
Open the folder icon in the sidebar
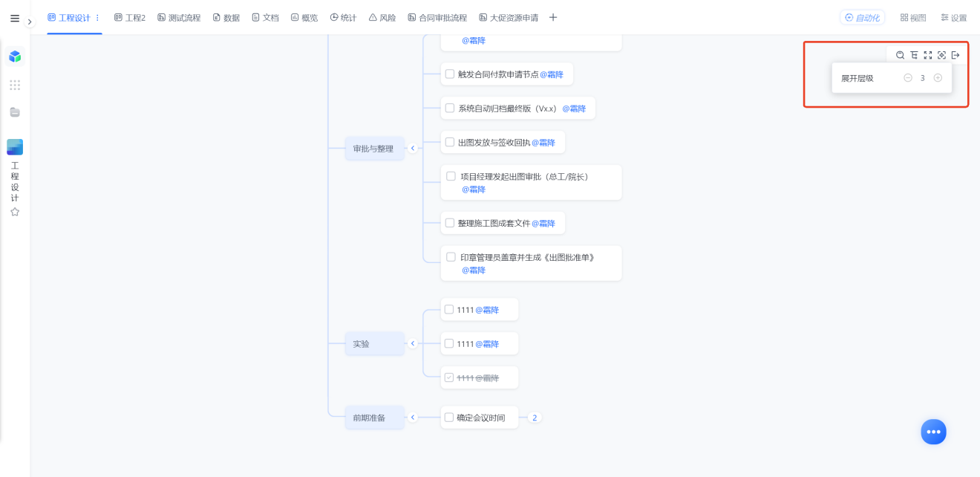point(15,112)
